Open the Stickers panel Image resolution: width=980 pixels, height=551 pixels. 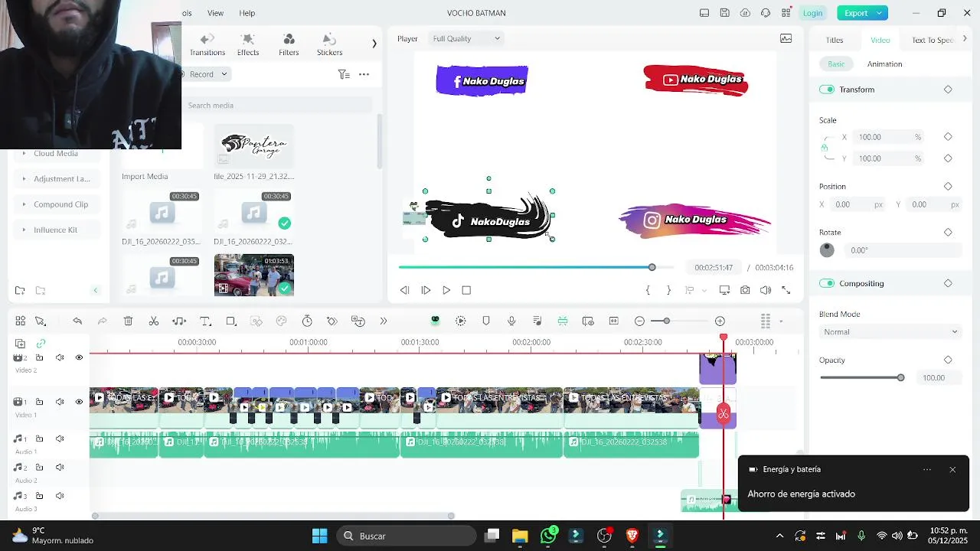(330, 45)
